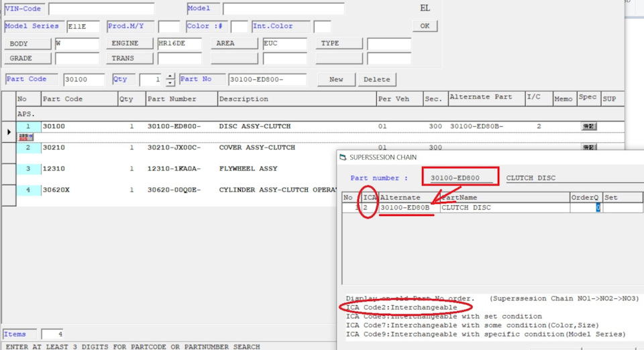Click the New button
Viewport: 644px width, 350px height.
point(336,79)
